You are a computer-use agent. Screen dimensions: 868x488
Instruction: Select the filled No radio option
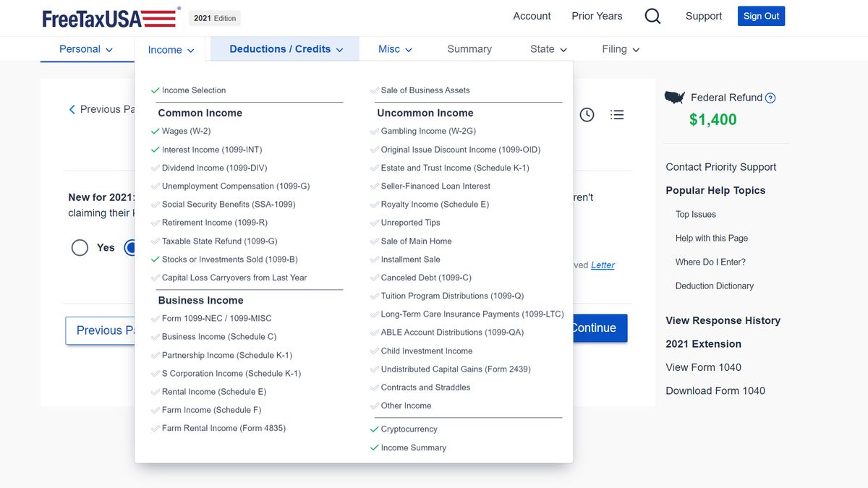132,247
